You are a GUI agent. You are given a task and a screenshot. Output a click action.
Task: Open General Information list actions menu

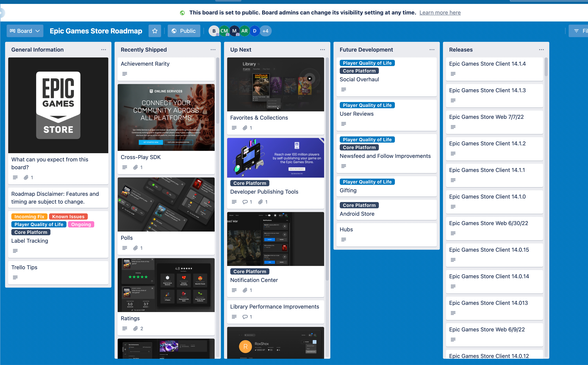[104, 50]
